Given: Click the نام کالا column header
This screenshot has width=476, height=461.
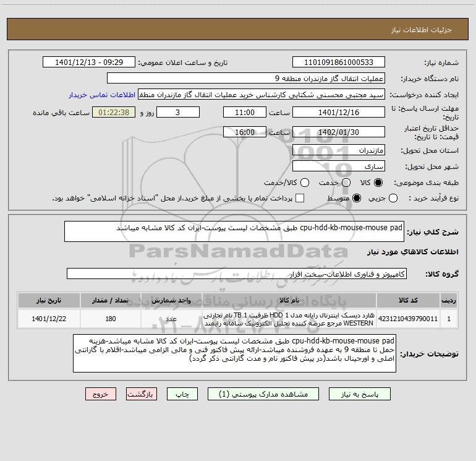Looking at the screenshot, I should (289, 300).
